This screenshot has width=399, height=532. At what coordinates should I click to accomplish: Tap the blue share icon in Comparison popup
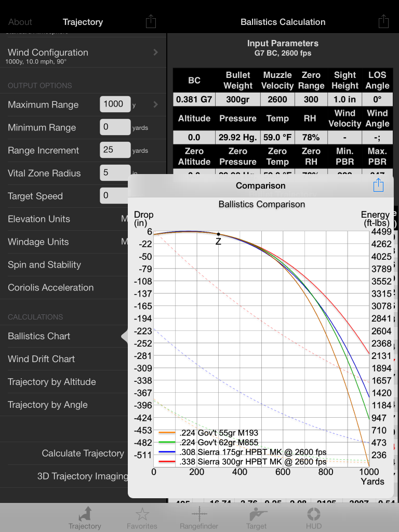(x=378, y=185)
